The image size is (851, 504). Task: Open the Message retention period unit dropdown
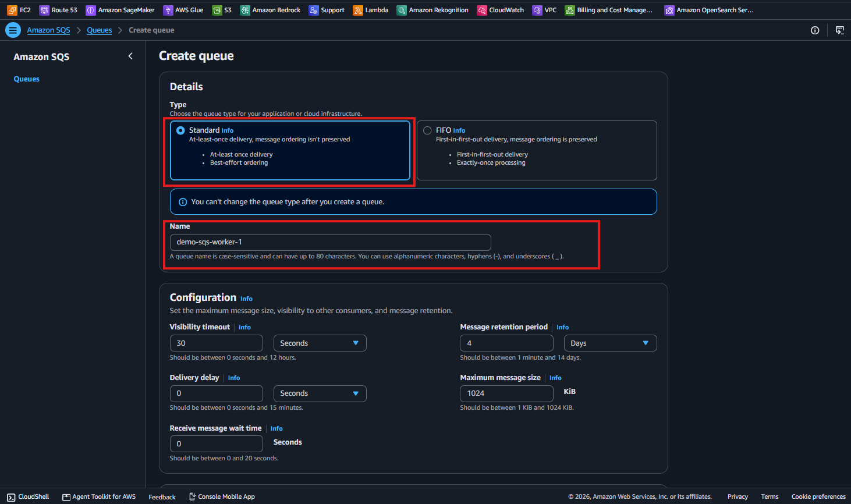click(x=611, y=343)
